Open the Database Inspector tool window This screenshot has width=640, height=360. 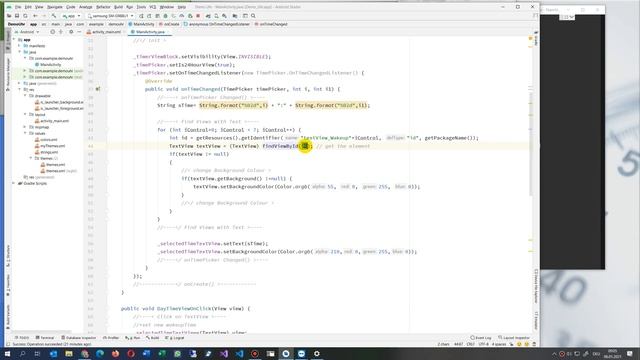[x=78, y=338]
